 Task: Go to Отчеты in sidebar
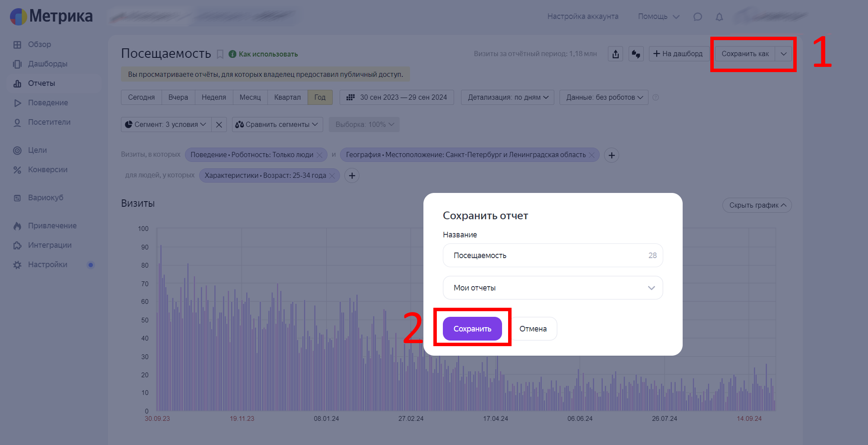click(x=41, y=83)
